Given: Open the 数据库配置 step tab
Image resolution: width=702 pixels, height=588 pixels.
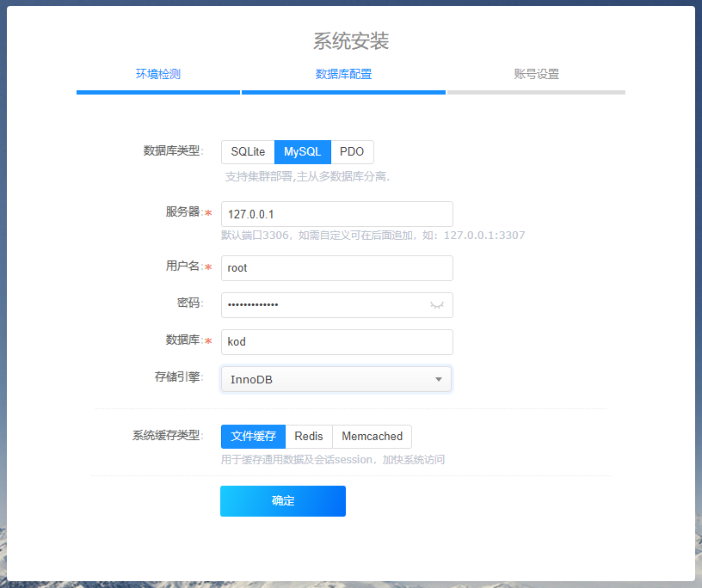Looking at the screenshot, I should (x=343, y=74).
